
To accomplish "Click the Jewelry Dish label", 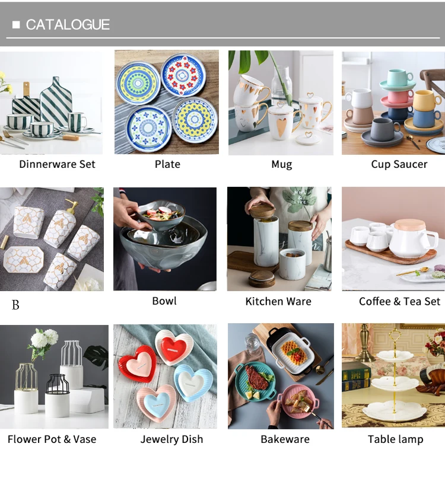I will pyautogui.click(x=171, y=439).
